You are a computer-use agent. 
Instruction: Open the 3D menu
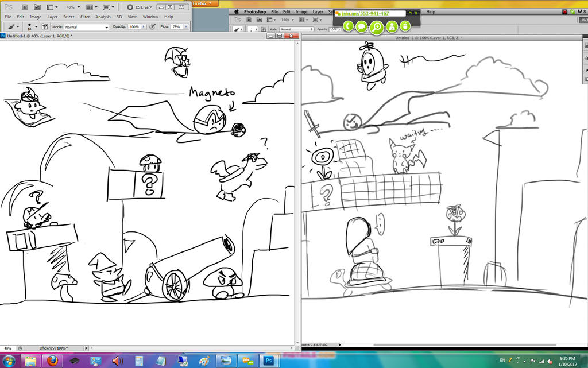pos(119,17)
